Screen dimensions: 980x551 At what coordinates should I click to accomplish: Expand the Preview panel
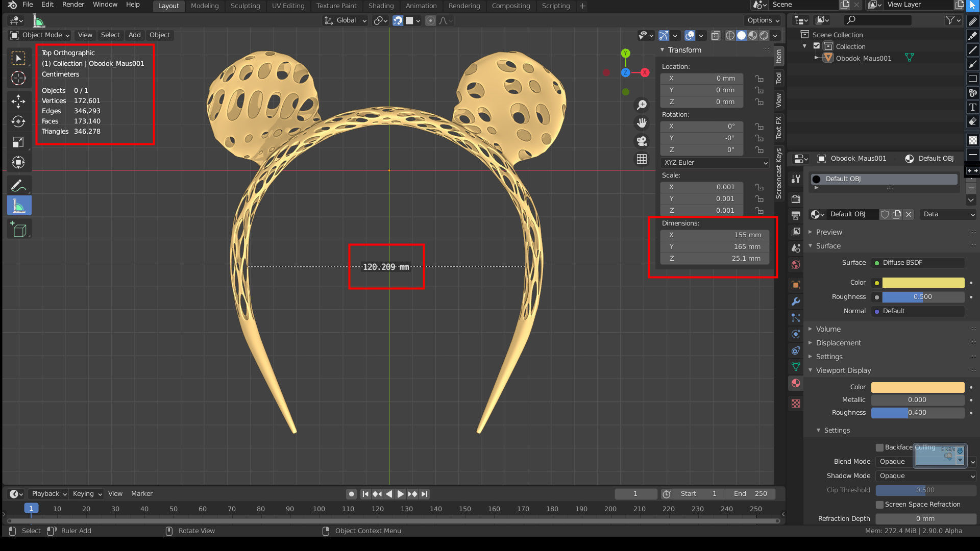tap(828, 232)
